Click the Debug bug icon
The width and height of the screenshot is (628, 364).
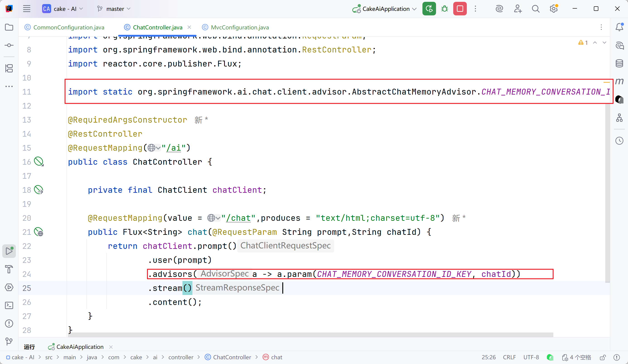[444, 9]
